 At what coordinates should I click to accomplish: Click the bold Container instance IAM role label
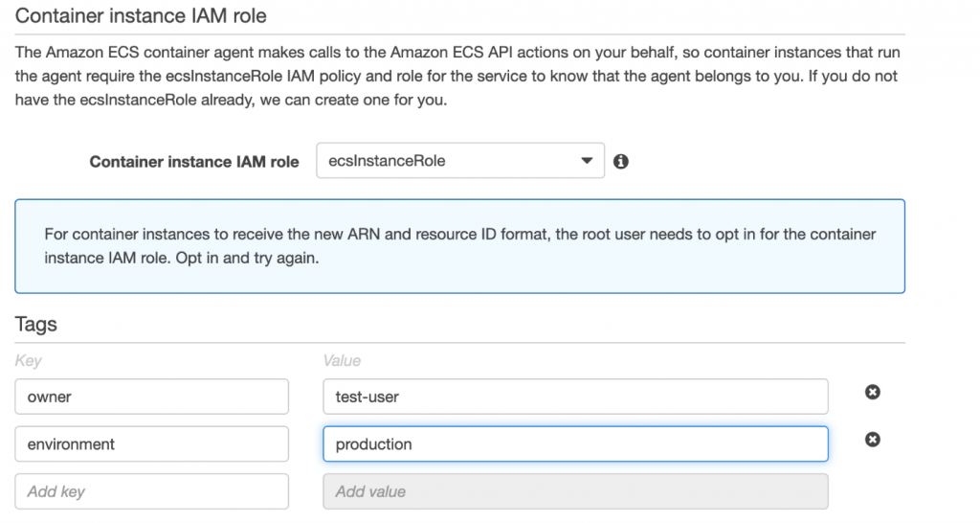pos(194,162)
